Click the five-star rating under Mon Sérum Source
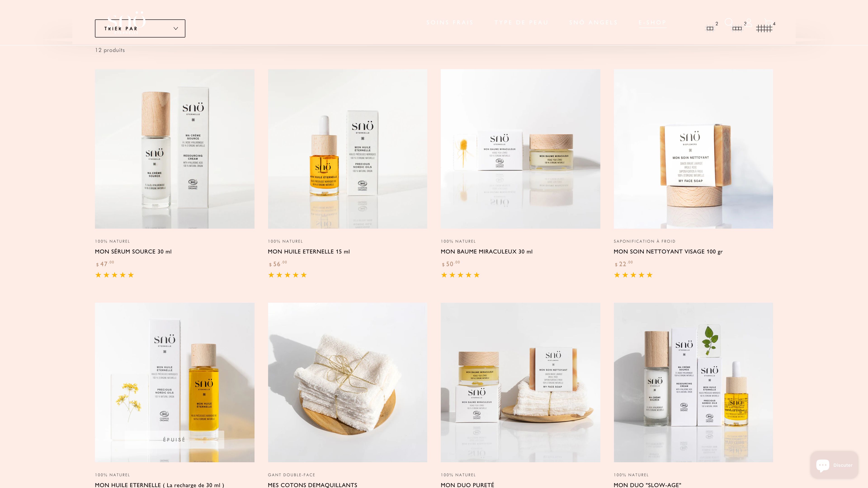Screen dimensions: 868x488 pos(115,275)
